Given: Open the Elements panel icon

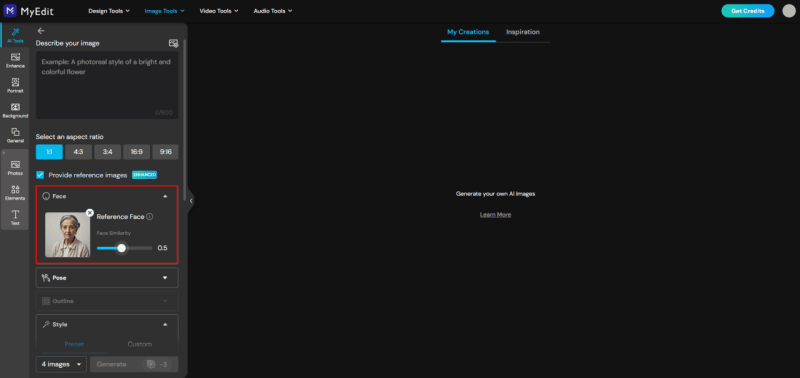Looking at the screenshot, I should [x=15, y=192].
